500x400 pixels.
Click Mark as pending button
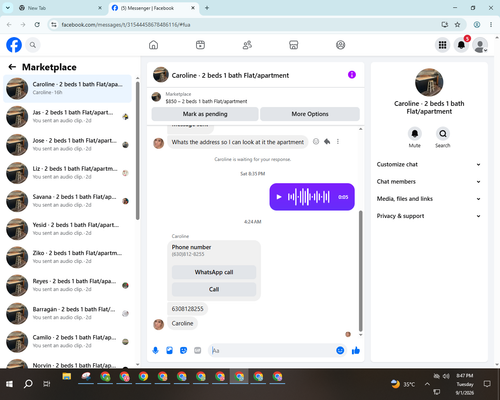point(205,114)
